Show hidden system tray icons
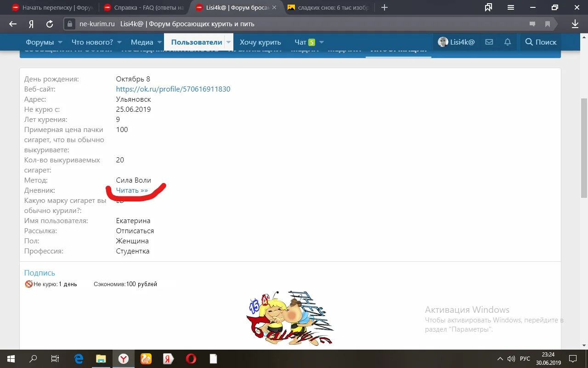 (x=500, y=359)
